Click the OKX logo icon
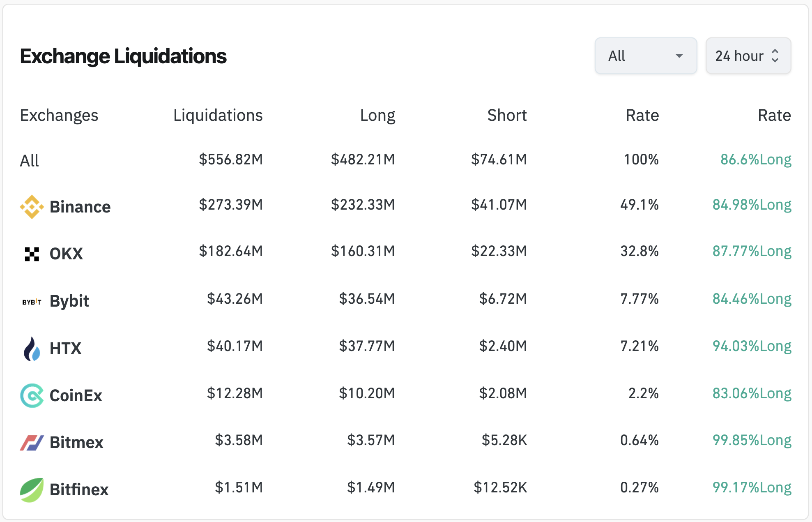 pos(32,254)
